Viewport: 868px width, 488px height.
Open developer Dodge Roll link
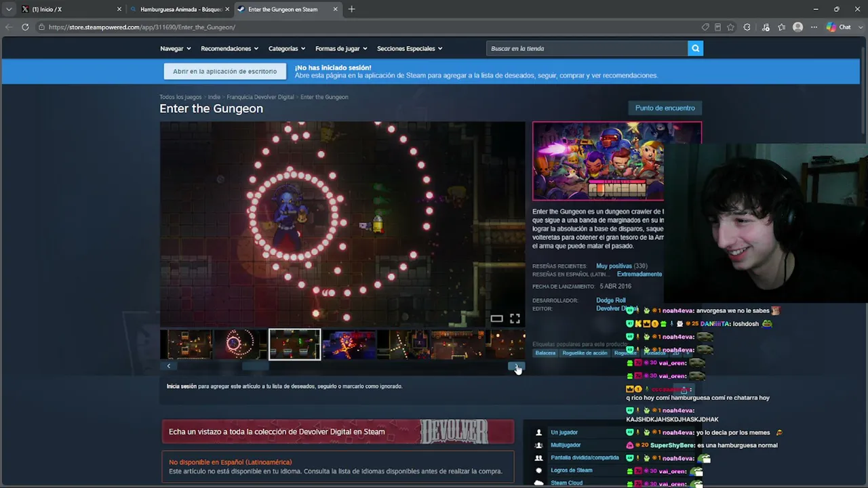[x=611, y=300]
